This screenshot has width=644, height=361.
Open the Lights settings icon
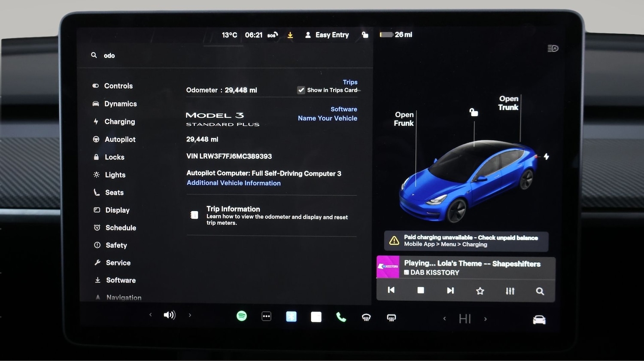97,175
